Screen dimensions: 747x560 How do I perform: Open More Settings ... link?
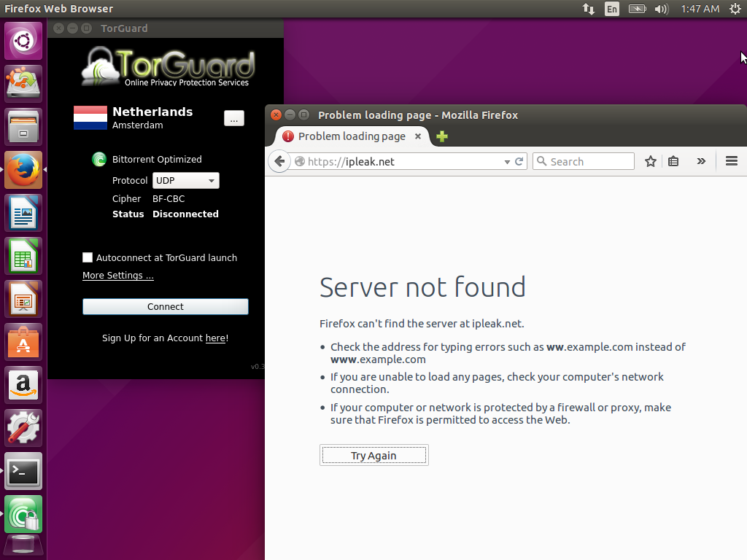118,275
